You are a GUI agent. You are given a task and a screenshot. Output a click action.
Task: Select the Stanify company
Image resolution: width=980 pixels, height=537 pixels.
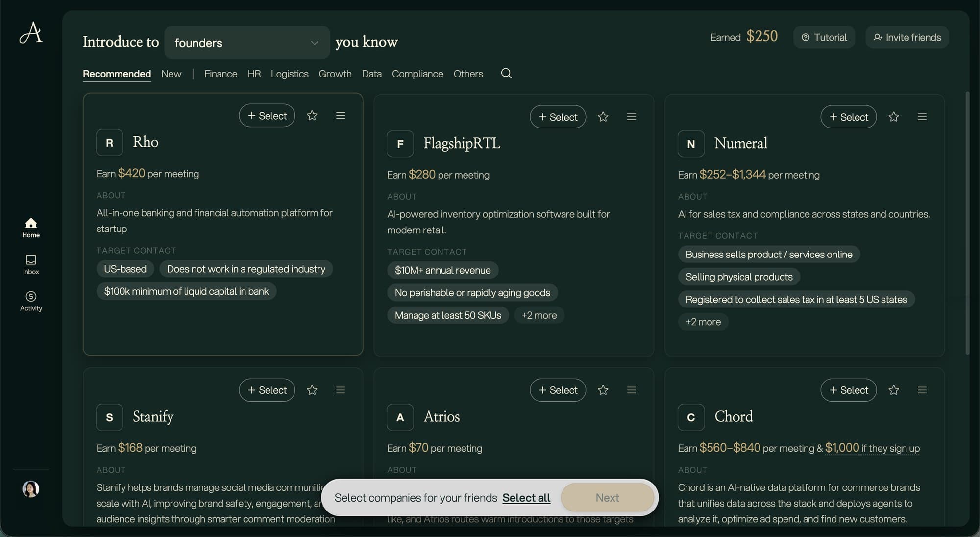click(267, 390)
